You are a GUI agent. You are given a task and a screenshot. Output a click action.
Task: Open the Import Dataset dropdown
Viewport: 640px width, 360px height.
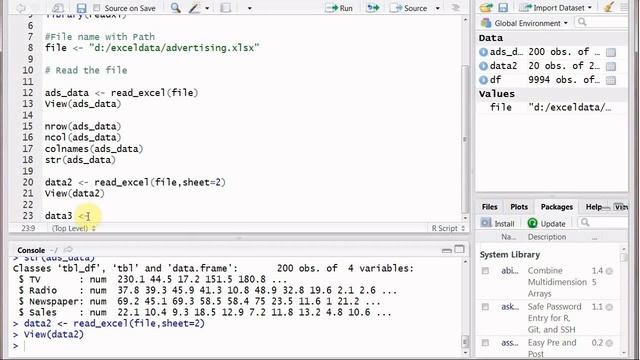point(555,7)
